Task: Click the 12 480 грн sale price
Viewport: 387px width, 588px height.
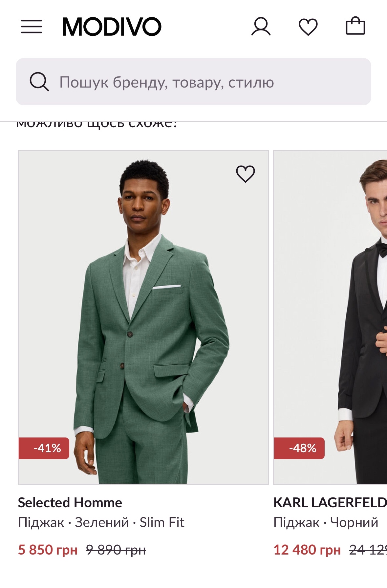Action: [307, 550]
